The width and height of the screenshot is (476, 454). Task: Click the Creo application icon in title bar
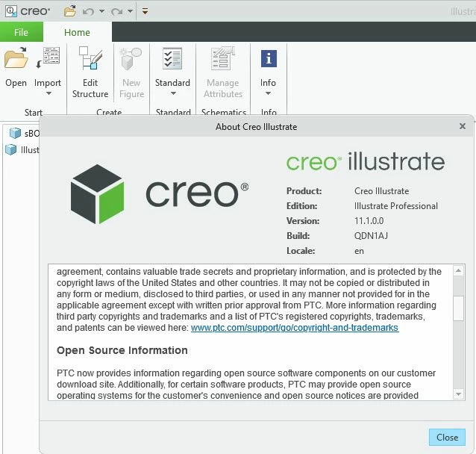(x=11, y=11)
